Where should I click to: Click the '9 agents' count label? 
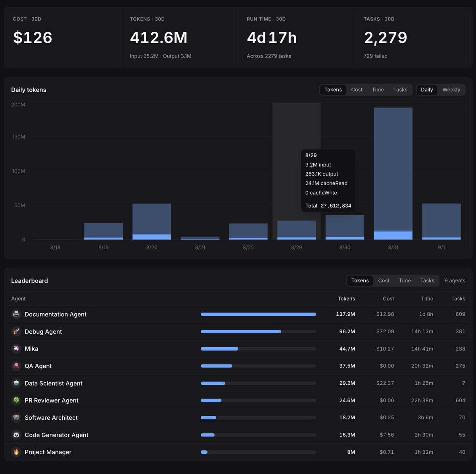tap(455, 280)
